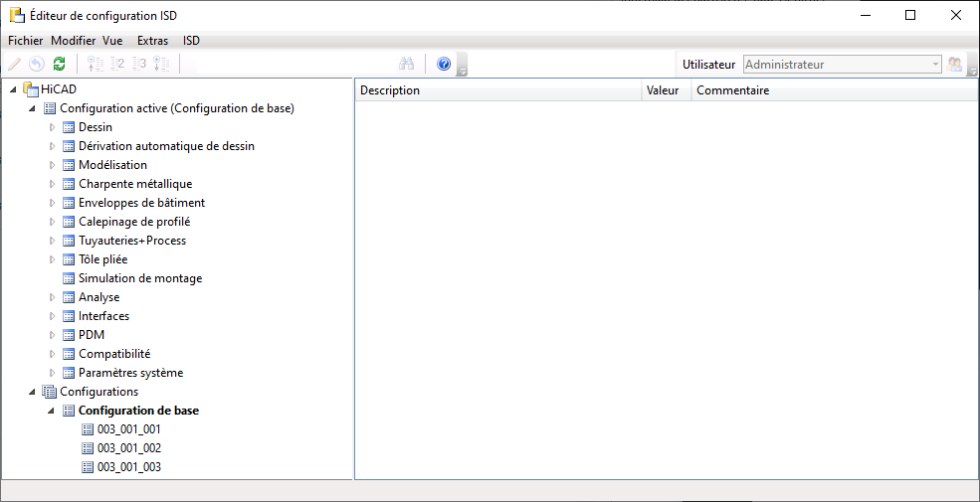Screen dimensions: 980x502
Task: Expand the Tuyauteries+Process node
Action: pyautogui.click(x=53, y=241)
